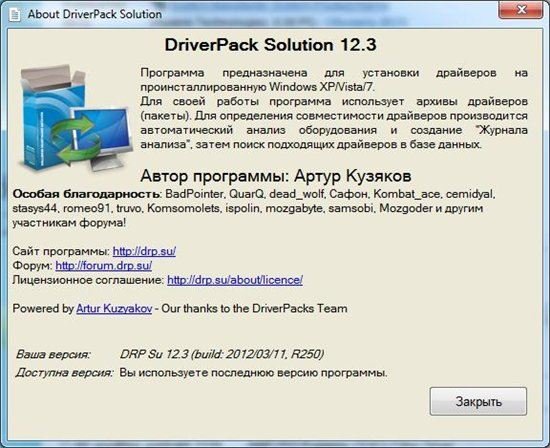Click the Особая благодарность bold label
This screenshot has height=448, width=550.
(x=86, y=194)
